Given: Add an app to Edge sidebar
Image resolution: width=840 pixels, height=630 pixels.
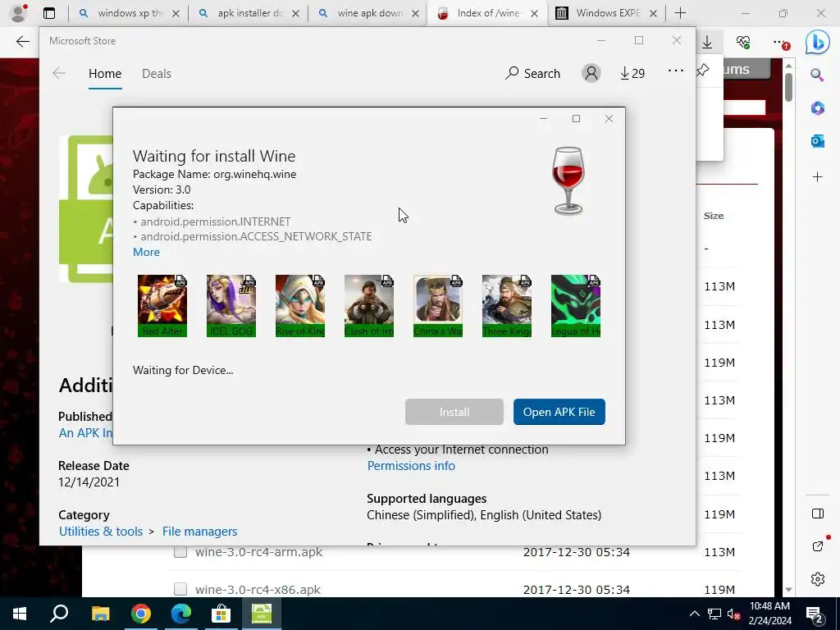Looking at the screenshot, I should pyautogui.click(x=817, y=177).
